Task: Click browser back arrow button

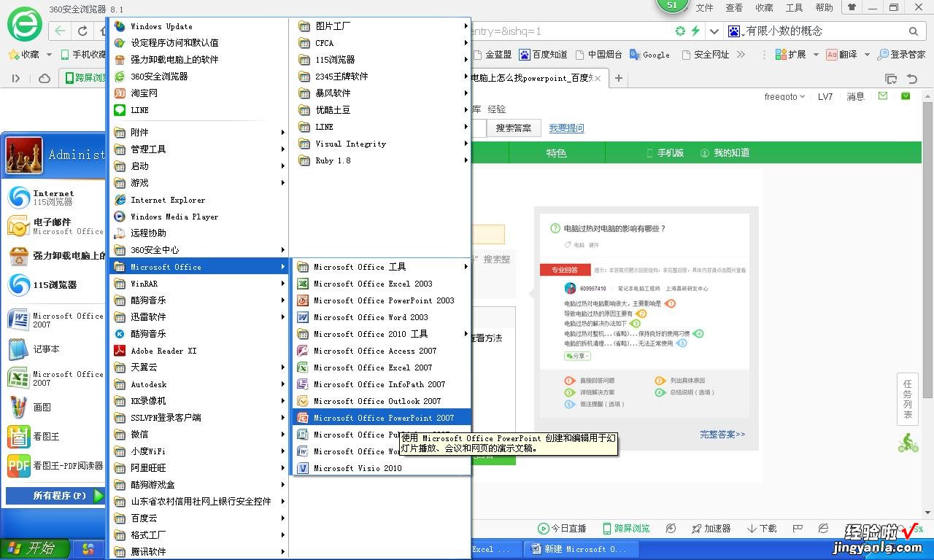Action: [x=60, y=31]
